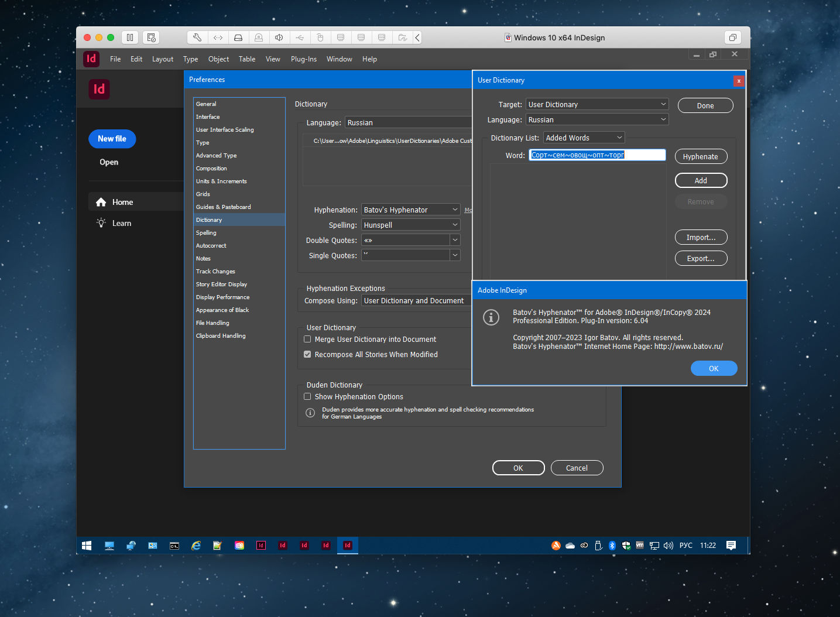Enable Merge User Dictionary into Document
The image size is (840, 617).
307,340
